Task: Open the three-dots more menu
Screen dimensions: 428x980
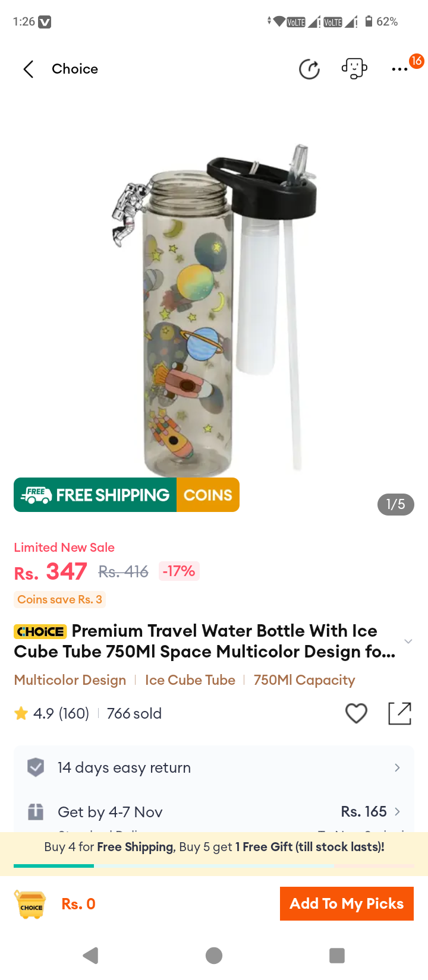Action: click(x=399, y=69)
